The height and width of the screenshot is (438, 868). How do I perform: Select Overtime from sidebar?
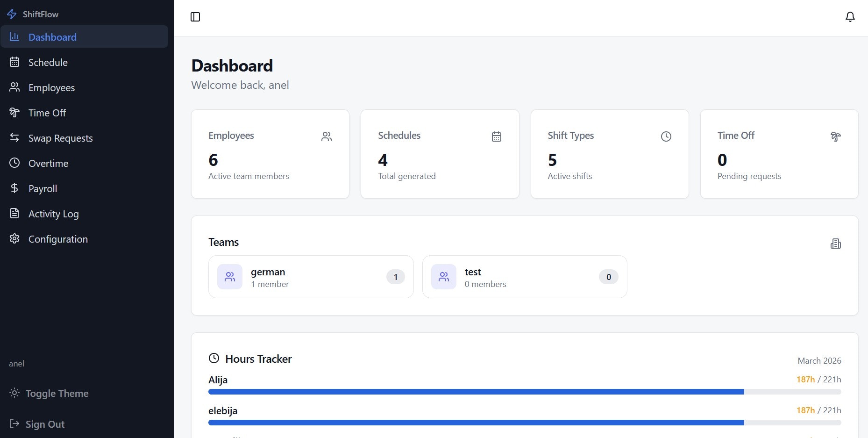click(x=84, y=163)
